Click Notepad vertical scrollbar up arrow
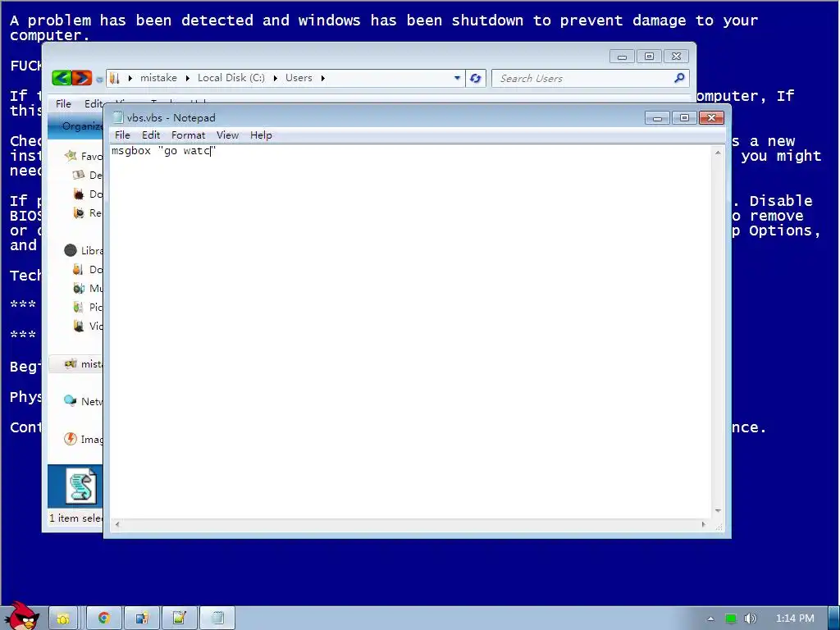840x630 pixels. [x=718, y=153]
